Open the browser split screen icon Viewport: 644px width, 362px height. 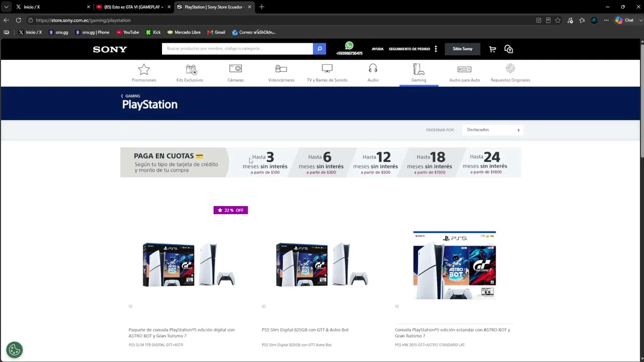539,20
